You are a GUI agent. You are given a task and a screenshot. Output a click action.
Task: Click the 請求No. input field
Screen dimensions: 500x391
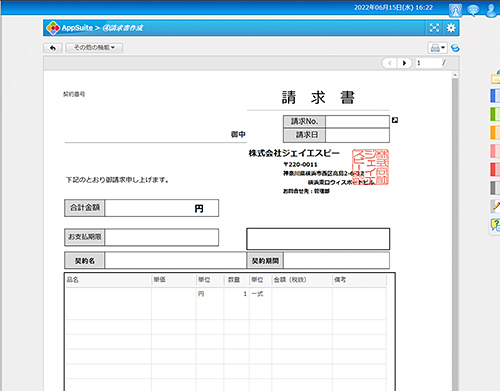pyautogui.click(x=357, y=122)
